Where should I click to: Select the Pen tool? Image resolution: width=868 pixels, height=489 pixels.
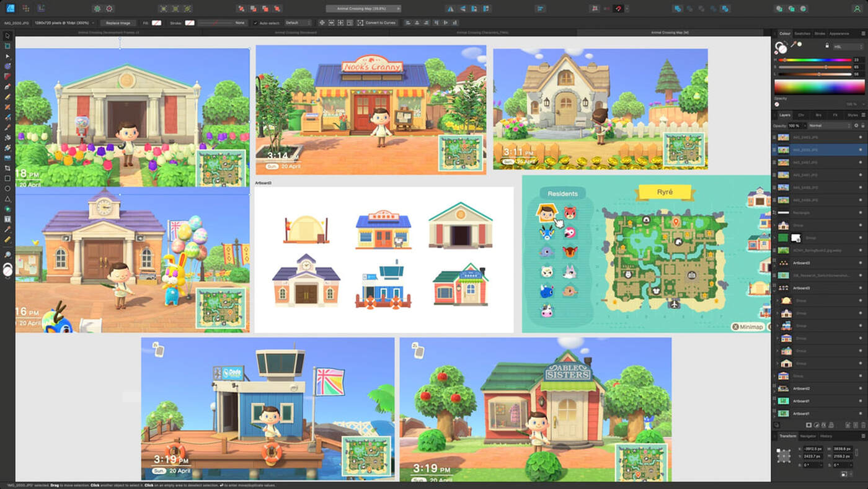[x=7, y=86]
